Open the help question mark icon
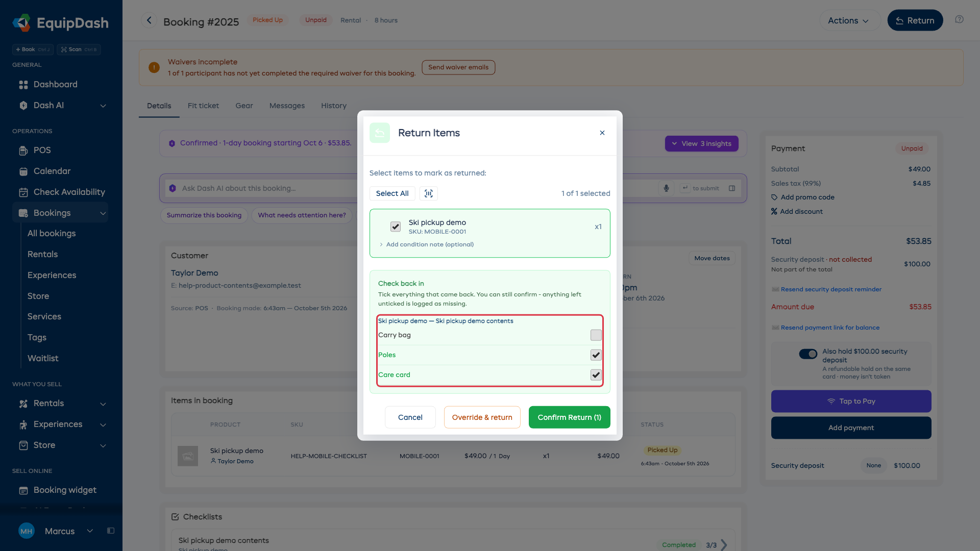Viewport: 980px width, 551px height. [x=960, y=19]
